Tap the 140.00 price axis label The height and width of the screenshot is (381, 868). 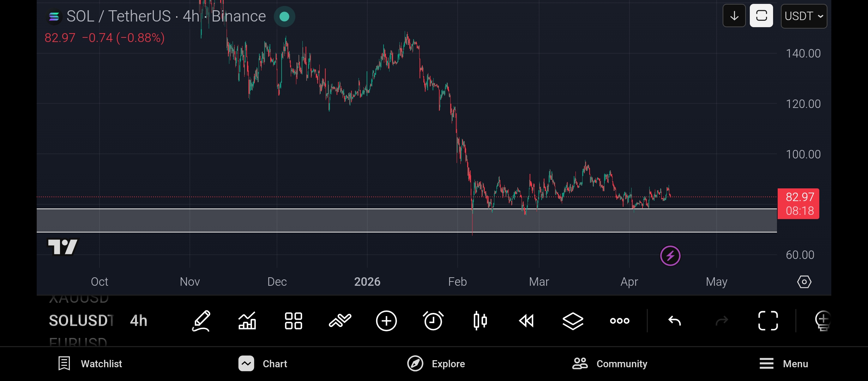pyautogui.click(x=803, y=53)
